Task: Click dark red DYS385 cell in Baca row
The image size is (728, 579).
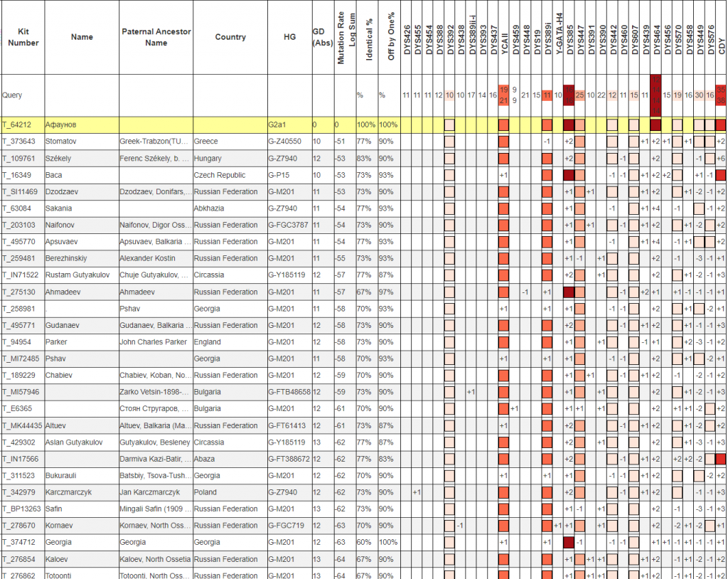Action: [x=569, y=175]
